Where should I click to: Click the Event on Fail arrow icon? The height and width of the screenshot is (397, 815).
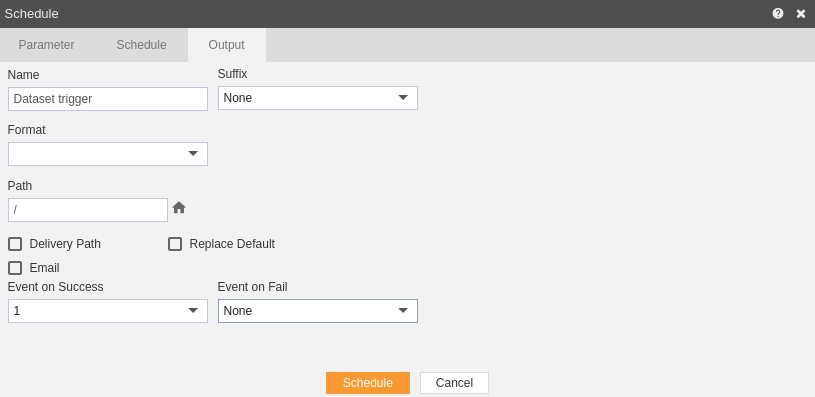tap(403, 310)
